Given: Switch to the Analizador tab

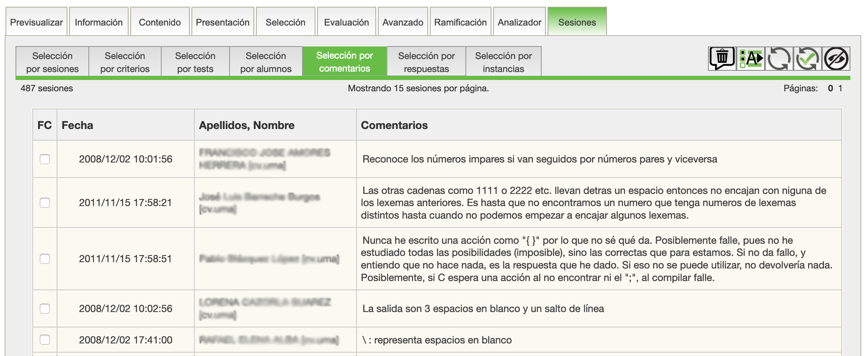Looking at the screenshot, I should tap(519, 22).
